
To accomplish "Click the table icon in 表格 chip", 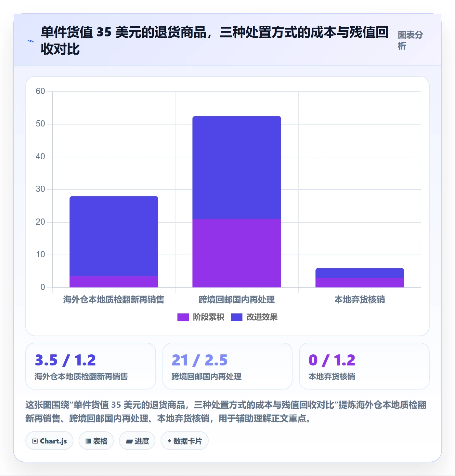I will 88,441.
